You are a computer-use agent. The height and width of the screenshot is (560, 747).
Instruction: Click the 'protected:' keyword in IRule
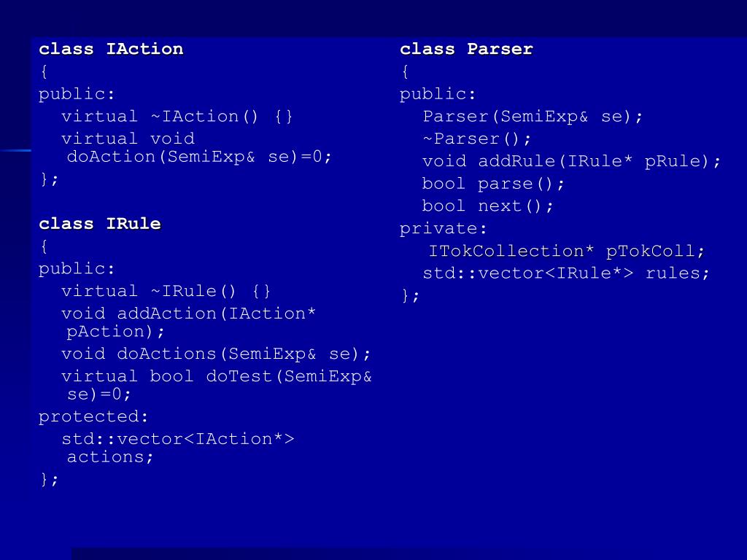pos(94,416)
